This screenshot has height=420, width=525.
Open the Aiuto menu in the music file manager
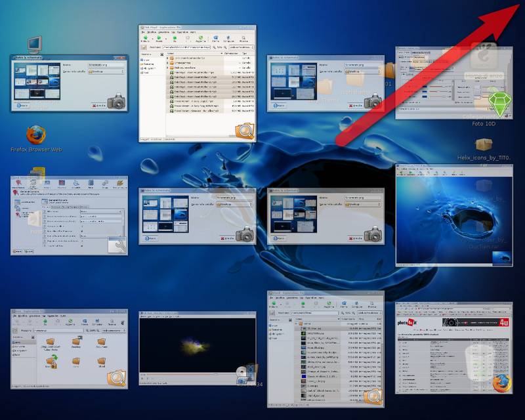tap(193, 32)
